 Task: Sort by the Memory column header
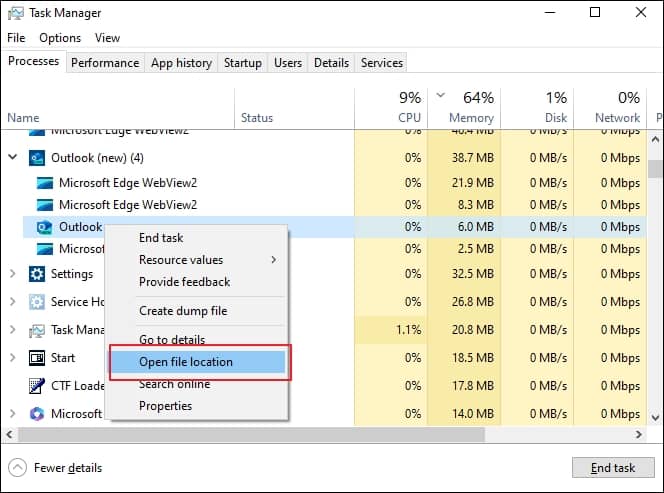coord(464,108)
